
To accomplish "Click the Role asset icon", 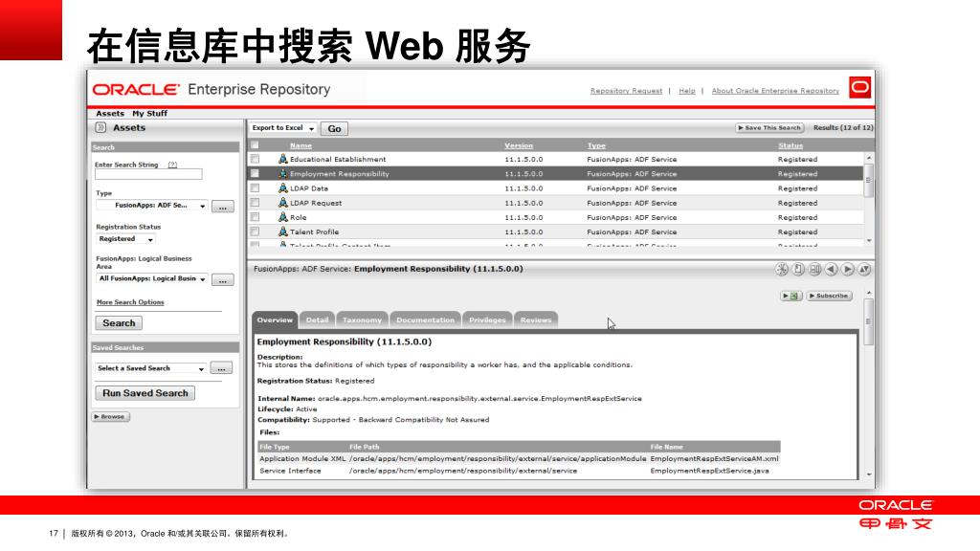I will (x=282, y=217).
